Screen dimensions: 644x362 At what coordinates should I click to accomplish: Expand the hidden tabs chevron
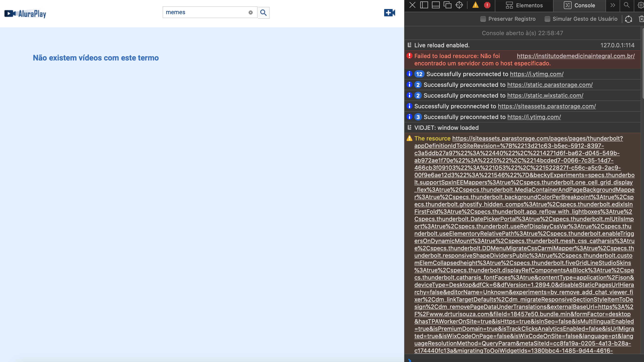click(x=613, y=5)
